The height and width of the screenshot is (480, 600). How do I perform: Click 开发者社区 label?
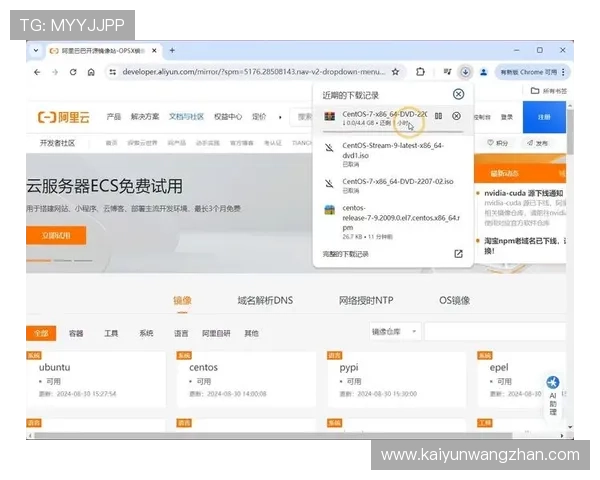[x=57, y=143]
